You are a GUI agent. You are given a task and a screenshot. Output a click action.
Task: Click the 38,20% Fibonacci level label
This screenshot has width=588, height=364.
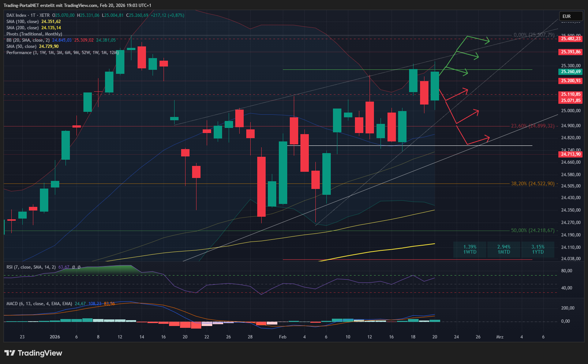(x=532, y=183)
